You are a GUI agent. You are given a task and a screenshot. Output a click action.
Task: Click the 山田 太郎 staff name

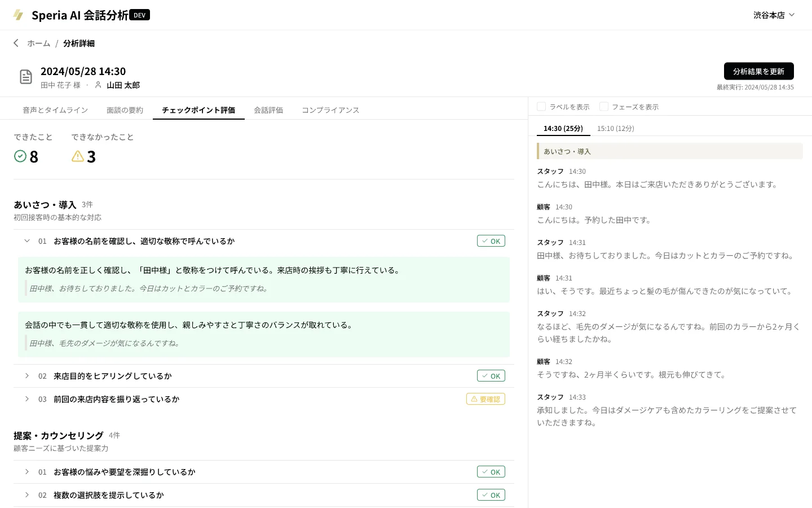tap(123, 85)
